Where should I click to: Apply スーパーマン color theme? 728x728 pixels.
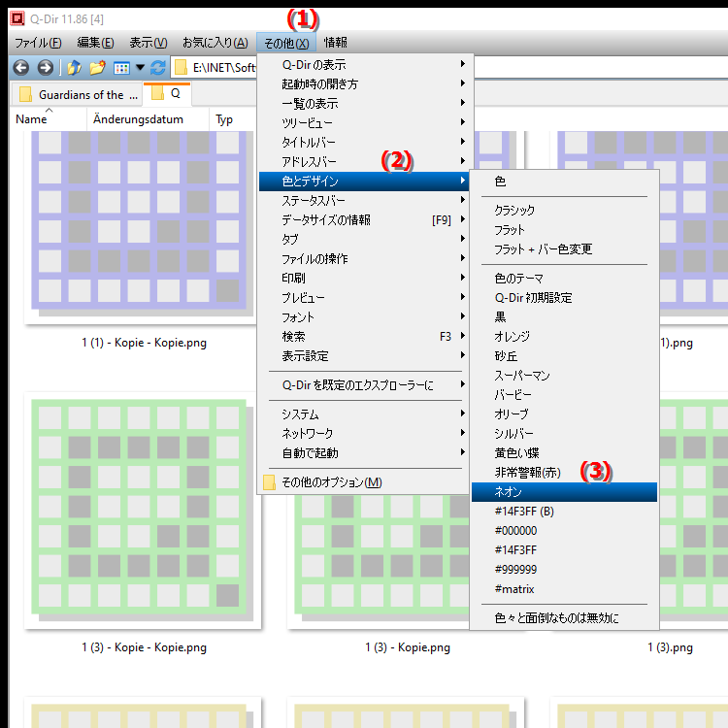pyautogui.click(x=564, y=376)
